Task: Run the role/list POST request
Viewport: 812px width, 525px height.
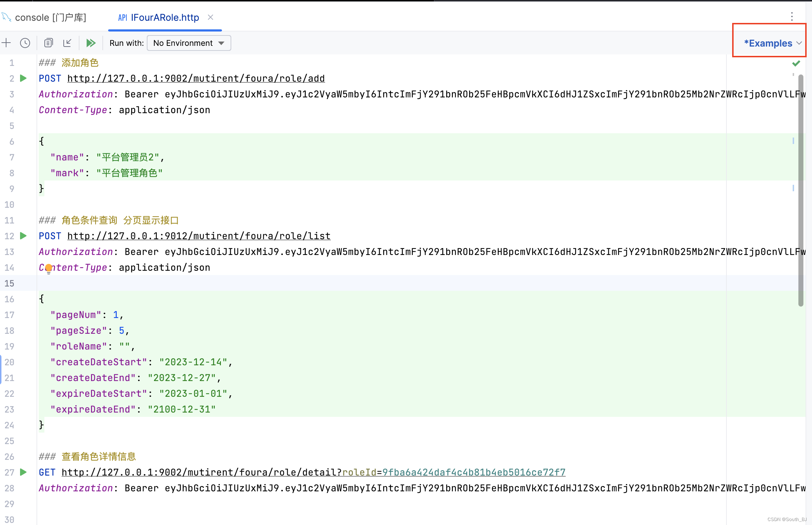Action: point(23,236)
